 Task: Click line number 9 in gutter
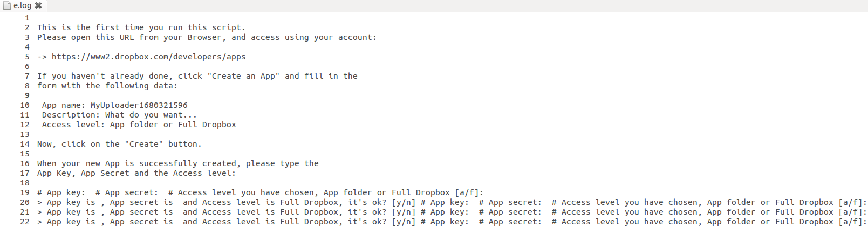27,95
